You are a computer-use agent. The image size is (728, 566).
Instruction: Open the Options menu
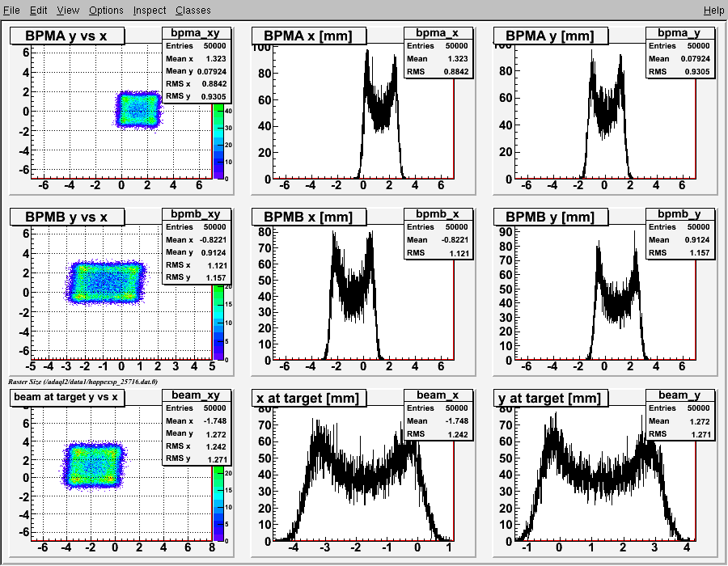[x=106, y=10]
